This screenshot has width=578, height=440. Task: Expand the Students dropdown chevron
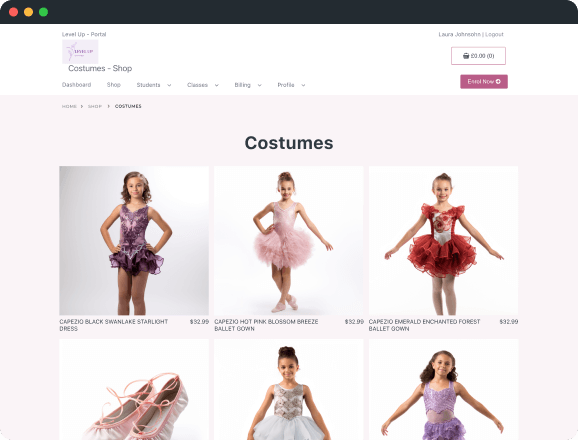169,85
